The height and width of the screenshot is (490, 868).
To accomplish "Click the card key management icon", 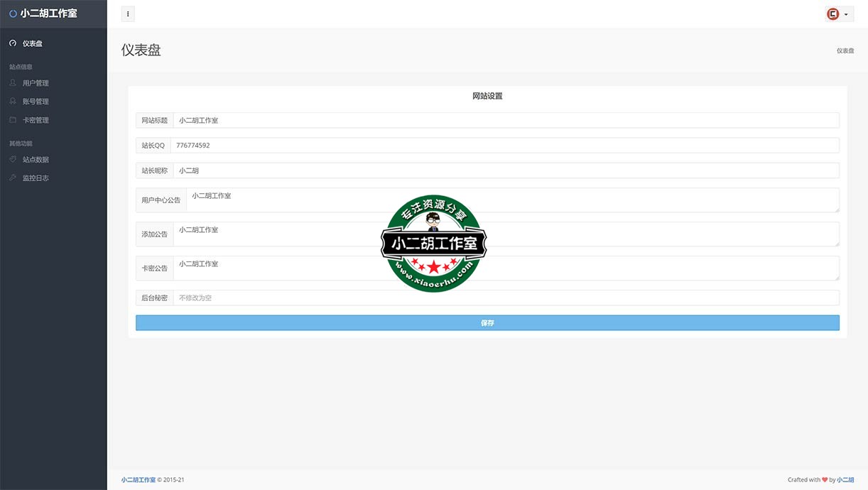I will pos(13,120).
